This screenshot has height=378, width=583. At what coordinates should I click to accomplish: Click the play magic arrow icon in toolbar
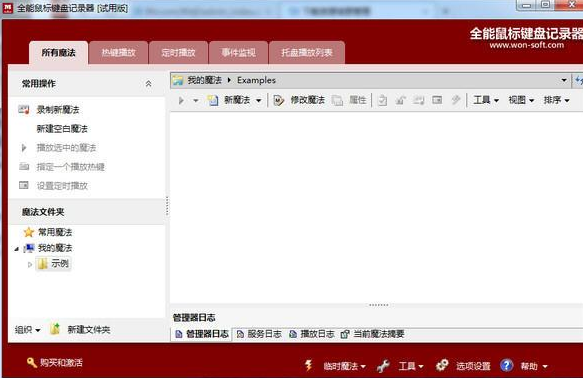point(181,100)
